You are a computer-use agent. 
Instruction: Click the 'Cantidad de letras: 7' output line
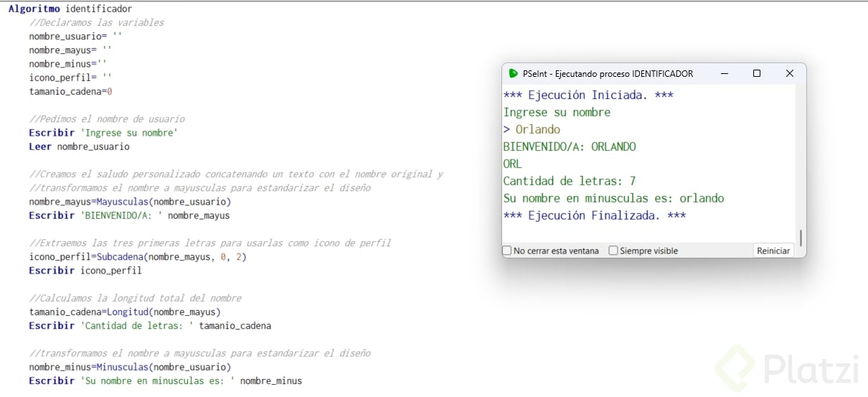pyautogui.click(x=570, y=181)
